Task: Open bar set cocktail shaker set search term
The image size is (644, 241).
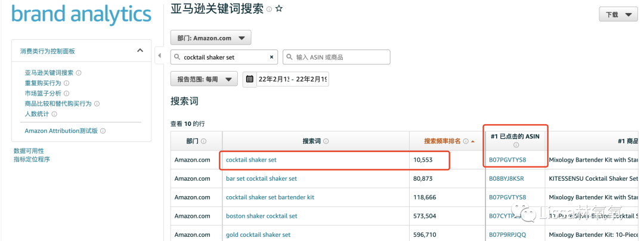Action: click(x=261, y=178)
